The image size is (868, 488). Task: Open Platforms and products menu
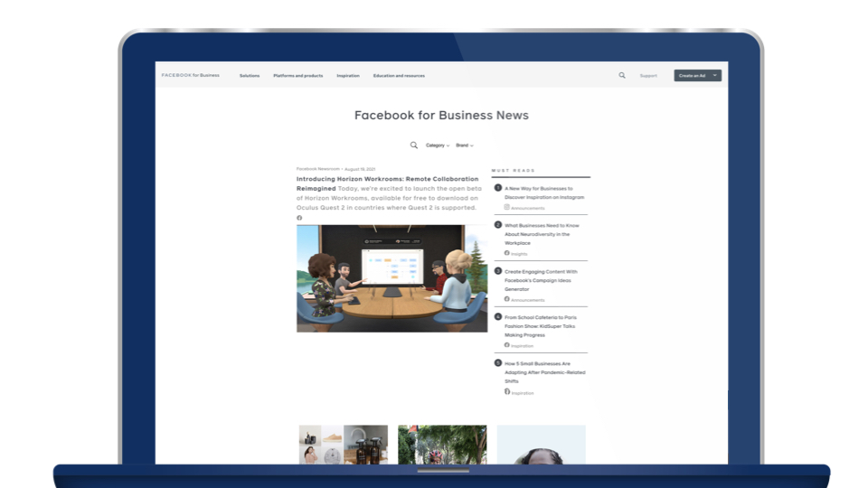297,76
